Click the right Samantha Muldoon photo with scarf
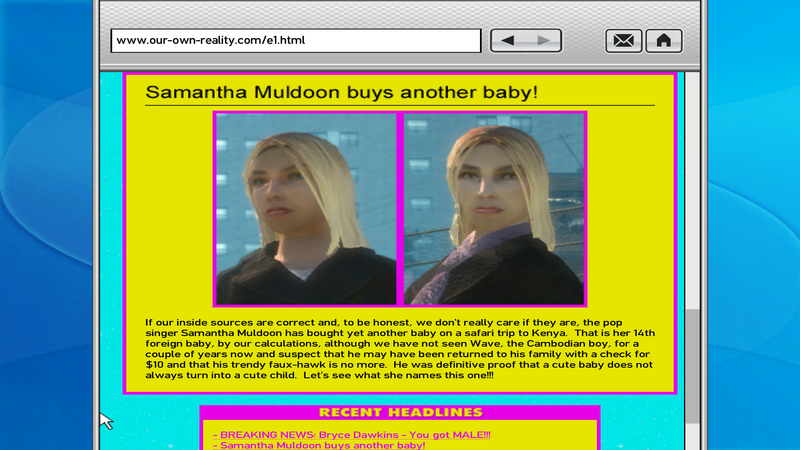 494,209
